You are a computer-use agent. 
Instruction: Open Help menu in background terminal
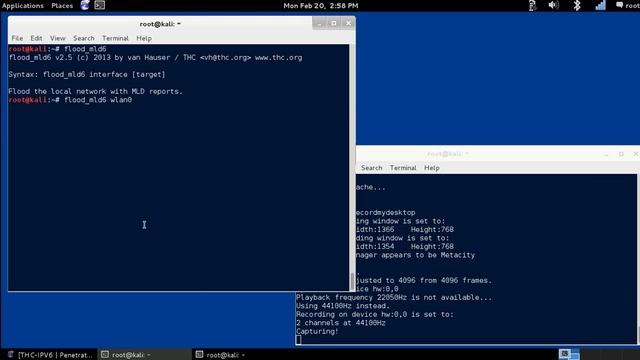point(431,168)
